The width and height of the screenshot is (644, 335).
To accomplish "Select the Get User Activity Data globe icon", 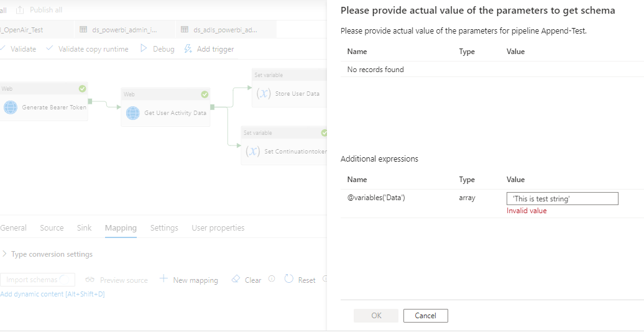I will (133, 113).
